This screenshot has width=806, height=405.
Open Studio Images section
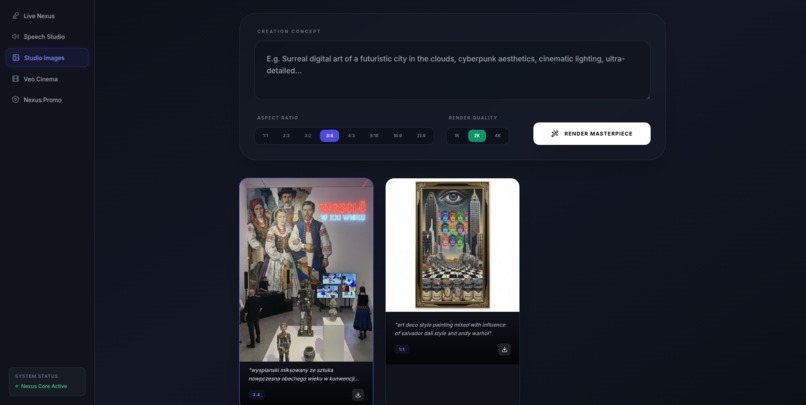[x=47, y=58]
